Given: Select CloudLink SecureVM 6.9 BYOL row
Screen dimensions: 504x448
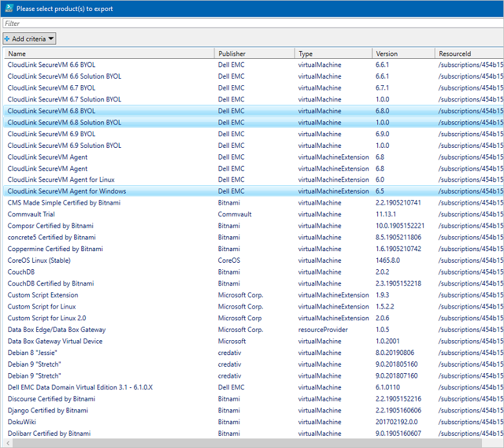Looking at the screenshot, I should tap(253, 134).
